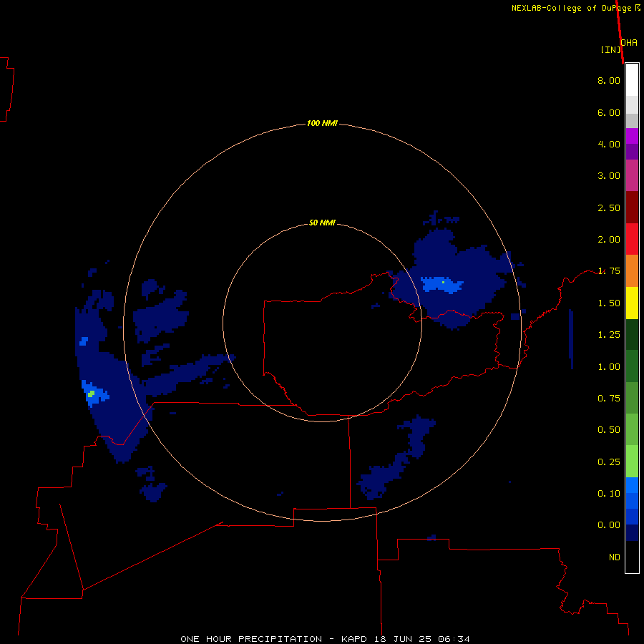This screenshot has height=644, width=644.
Task: Click the NEXLAB-College of DuPage credit text
Action: tap(571, 8)
